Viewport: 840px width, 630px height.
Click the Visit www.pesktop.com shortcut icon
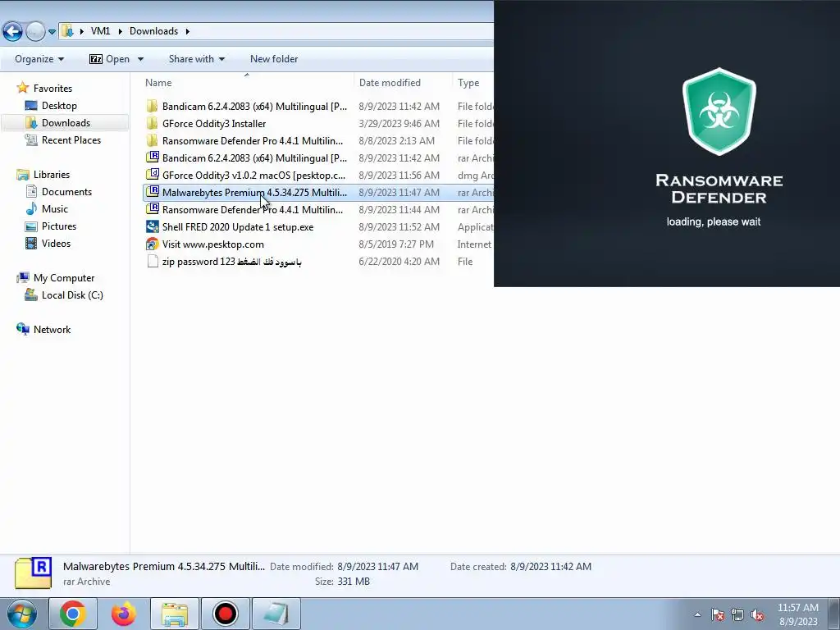[152, 244]
